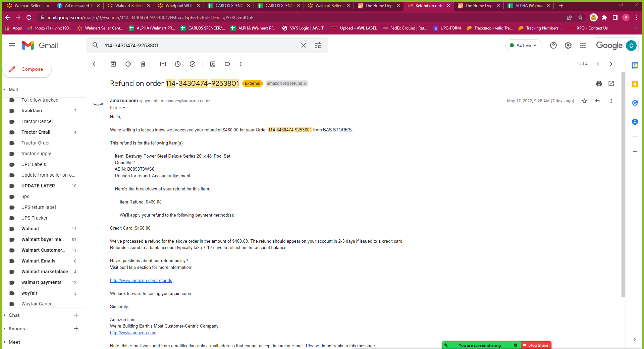This screenshot has height=349, width=644.
Task: Open the amazon.com/refunds link
Action: coord(141,281)
